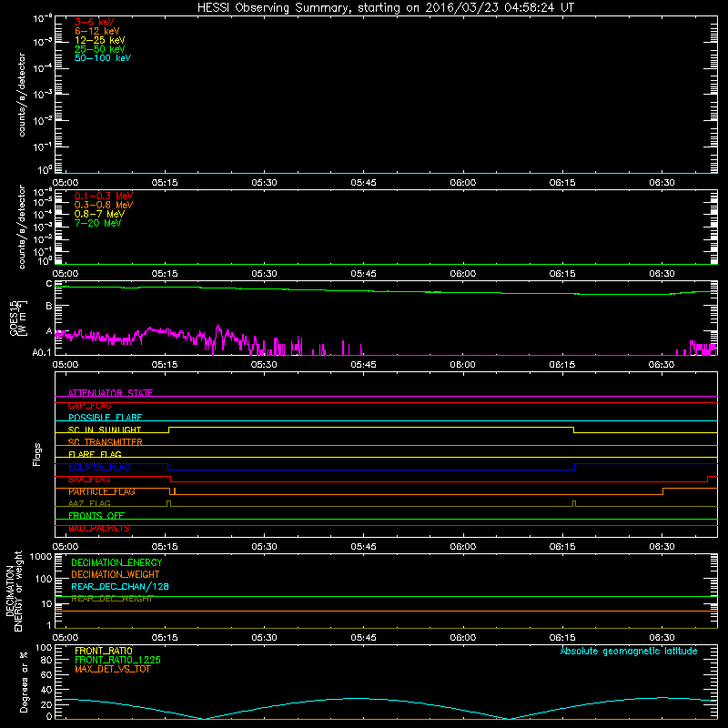Viewport: 728px width, 728px height.
Task: Select the 12-25 keV legend label
Action: [100, 40]
